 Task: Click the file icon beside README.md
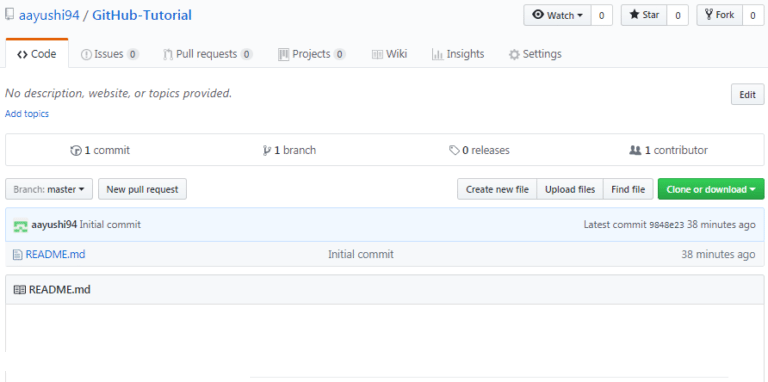click(x=18, y=255)
